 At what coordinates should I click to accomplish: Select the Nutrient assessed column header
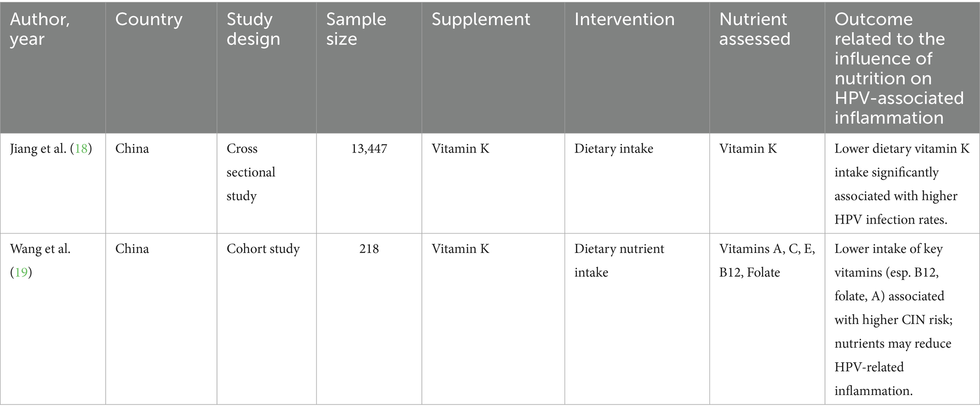(755, 29)
